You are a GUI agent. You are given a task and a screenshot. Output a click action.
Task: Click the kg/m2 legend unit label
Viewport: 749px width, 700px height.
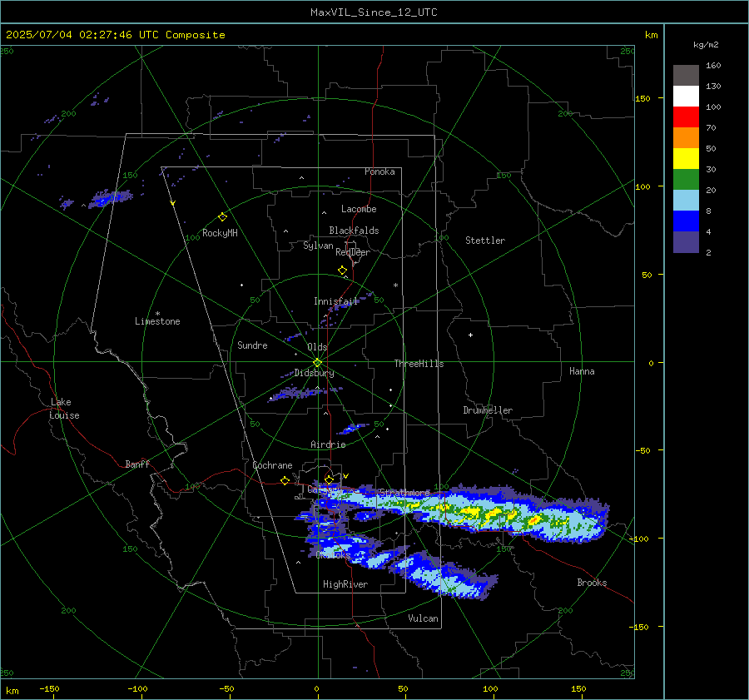[706, 45]
